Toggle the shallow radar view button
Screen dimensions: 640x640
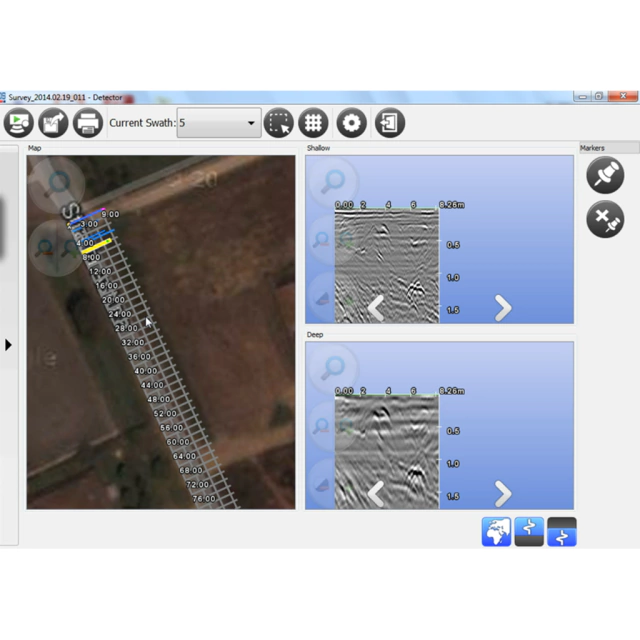point(529,532)
